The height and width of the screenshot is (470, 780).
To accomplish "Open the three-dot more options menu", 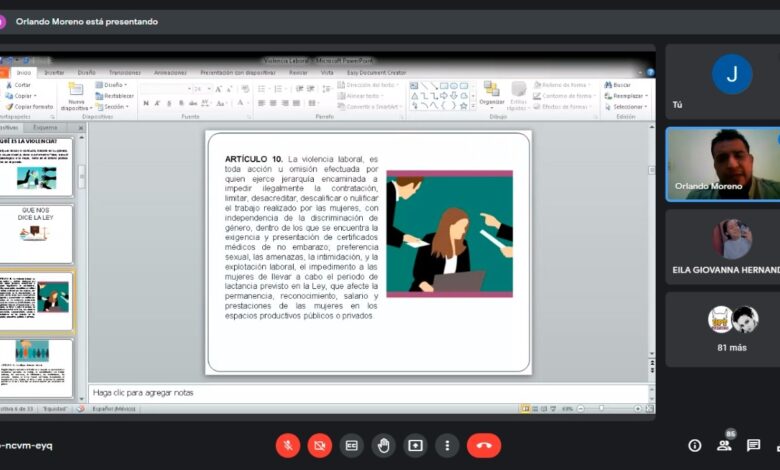I will click(447, 446).
